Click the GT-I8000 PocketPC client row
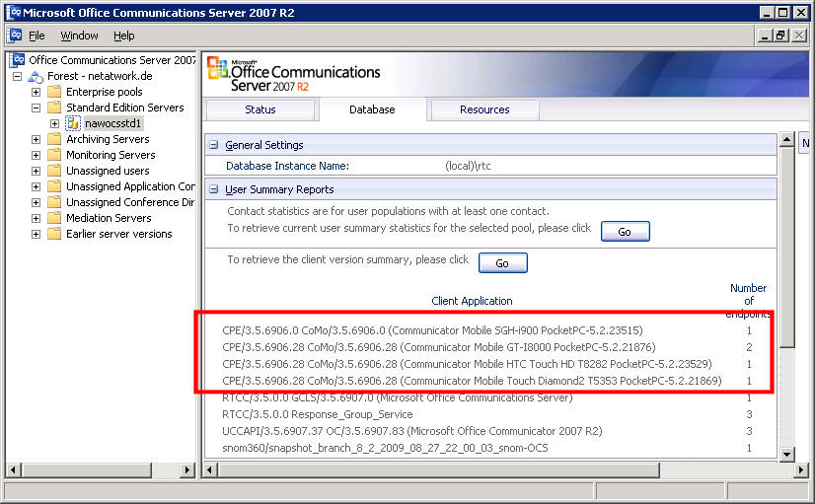815x504 pixels. [439, 347]
